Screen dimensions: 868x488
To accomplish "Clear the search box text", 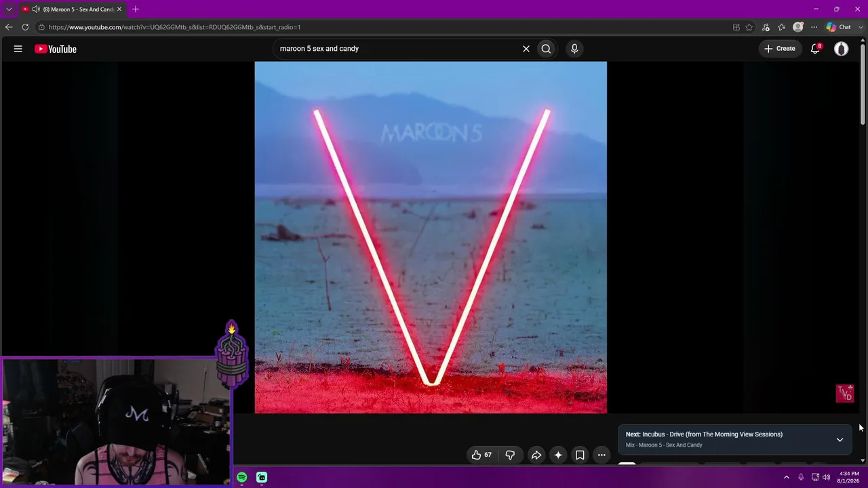I will click(526, 49).
